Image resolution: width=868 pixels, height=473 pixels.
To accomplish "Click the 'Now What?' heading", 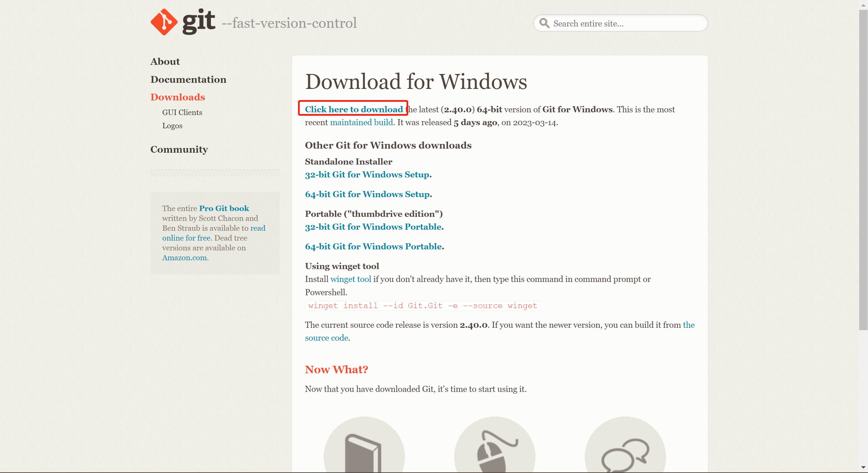I will 336,369.
